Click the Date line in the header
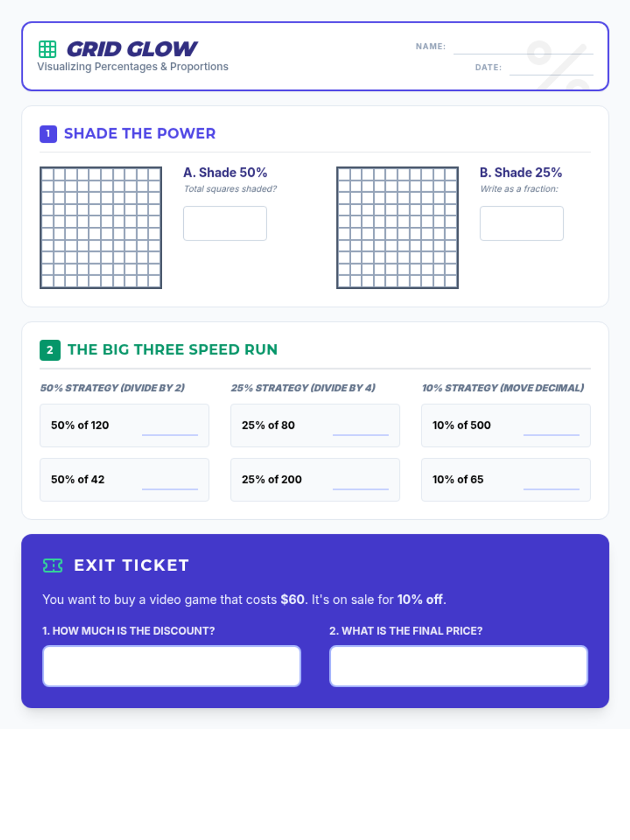630x840 pixels. tap(551, 75)
